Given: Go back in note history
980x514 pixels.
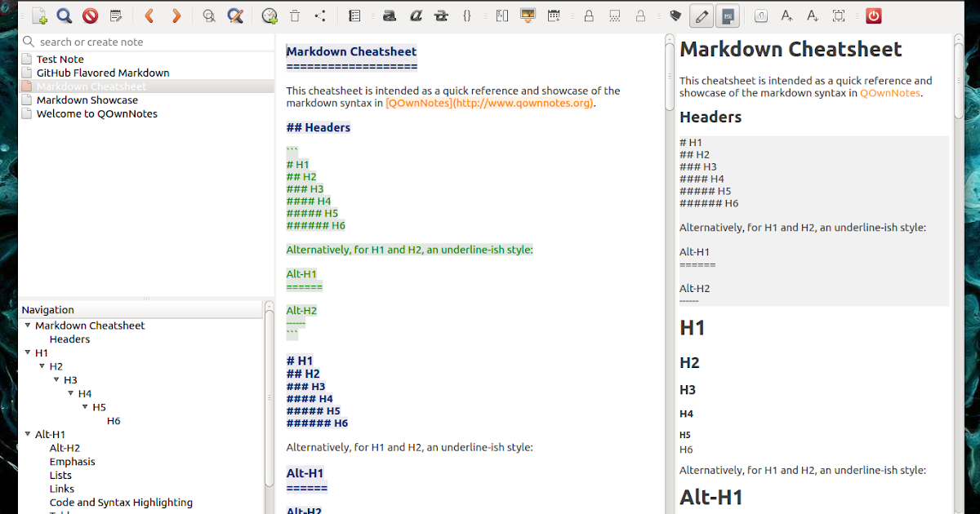Looking at the screenshot, I should tap(149, 16).
